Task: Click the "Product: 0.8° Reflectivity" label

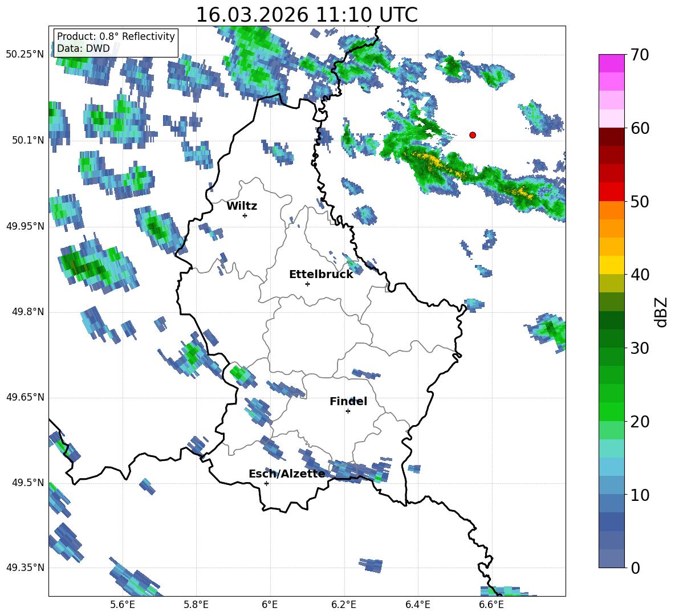Action: [116, 36]
